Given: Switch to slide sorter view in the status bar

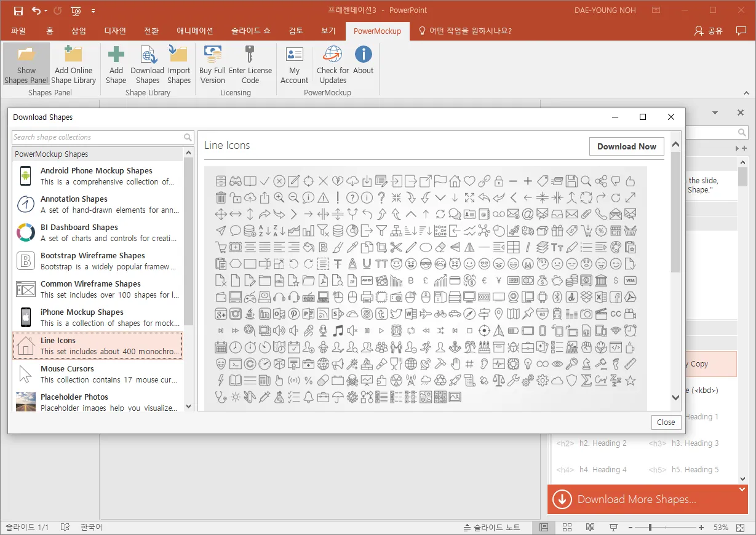Looking at the screenshot, I should 567,528.
